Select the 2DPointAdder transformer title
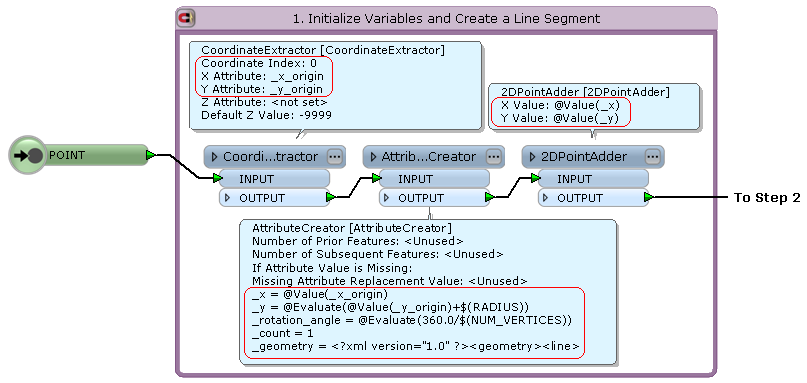 (x=584, y=157)
